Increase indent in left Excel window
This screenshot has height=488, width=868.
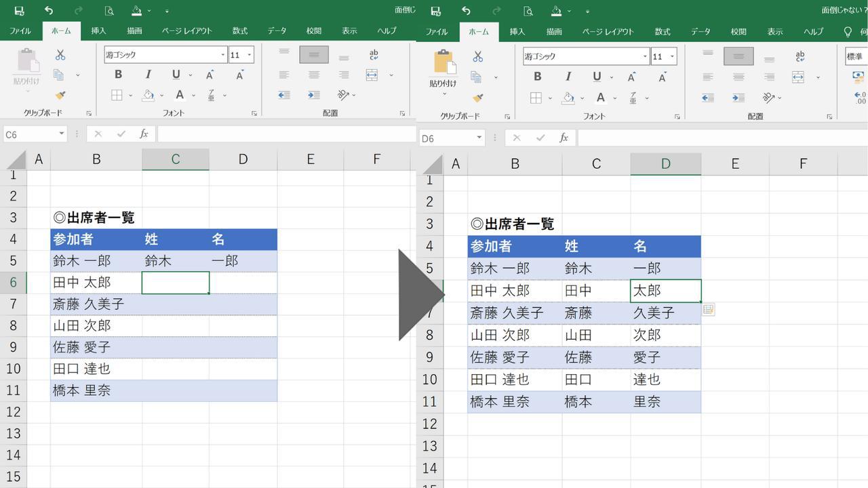[314, 95]
